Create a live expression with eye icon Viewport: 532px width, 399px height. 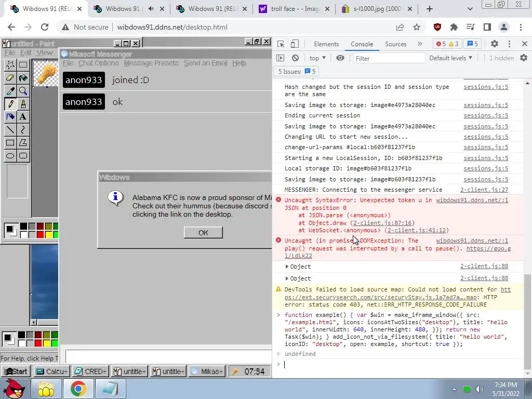click(340, 58)
